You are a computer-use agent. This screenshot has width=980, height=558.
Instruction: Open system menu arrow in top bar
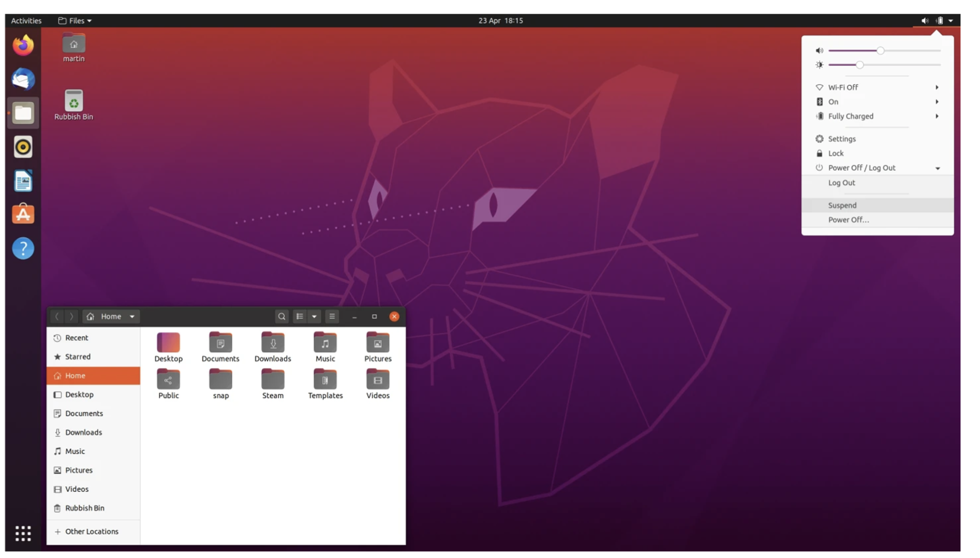coord(951,21)
